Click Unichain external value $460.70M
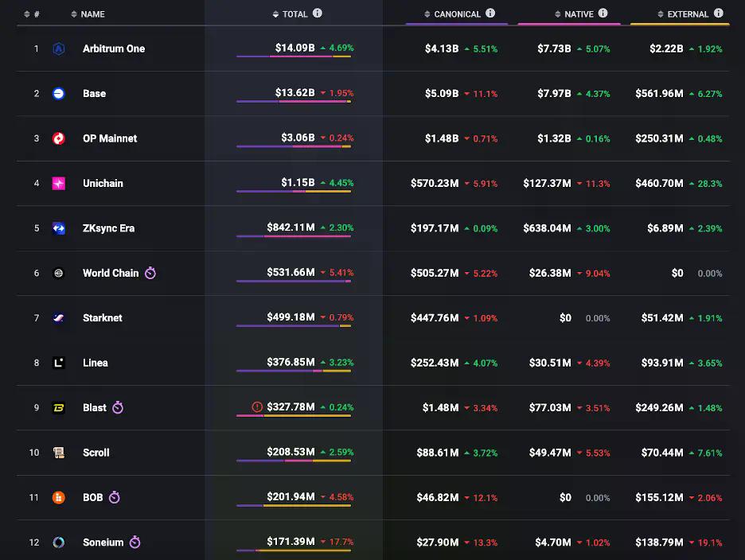 click(x=660, y=183)
